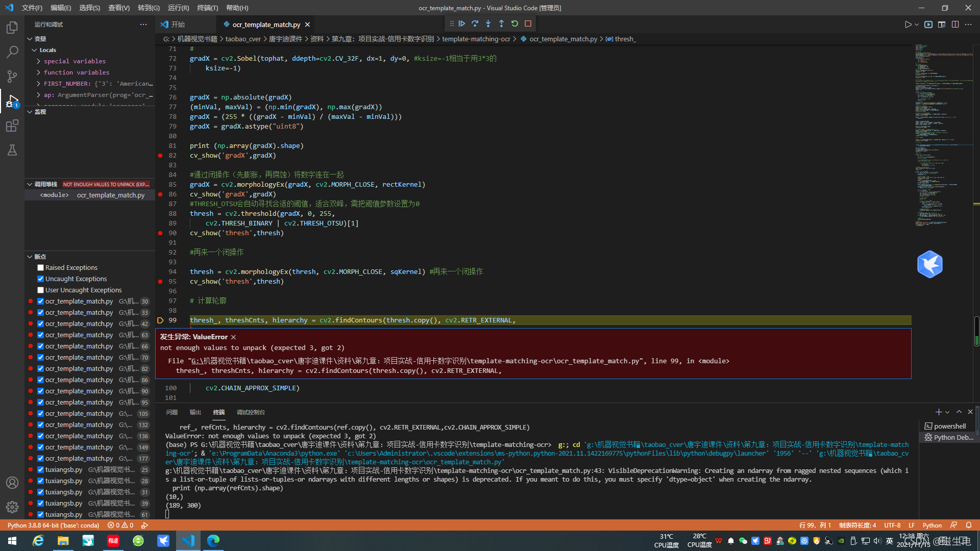Click Python 3.8.8 interpreter in status bar

click(x=53, y=525)
